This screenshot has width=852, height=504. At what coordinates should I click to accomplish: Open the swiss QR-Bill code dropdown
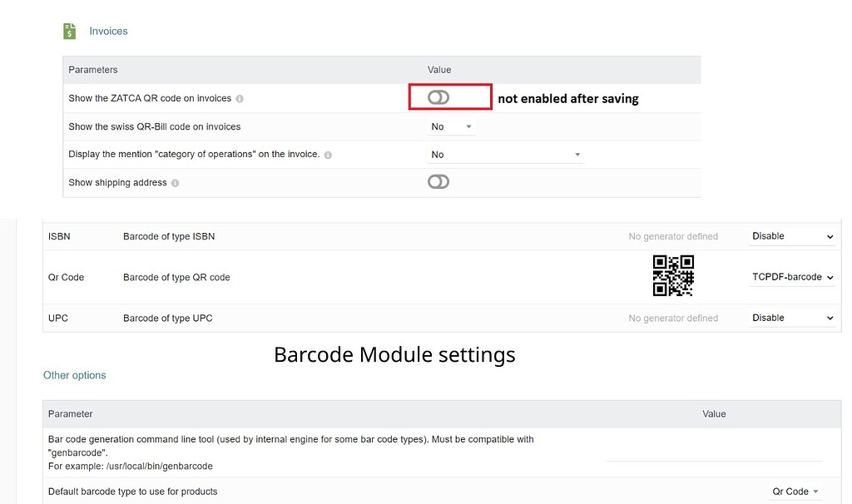[x=451, y=126]
